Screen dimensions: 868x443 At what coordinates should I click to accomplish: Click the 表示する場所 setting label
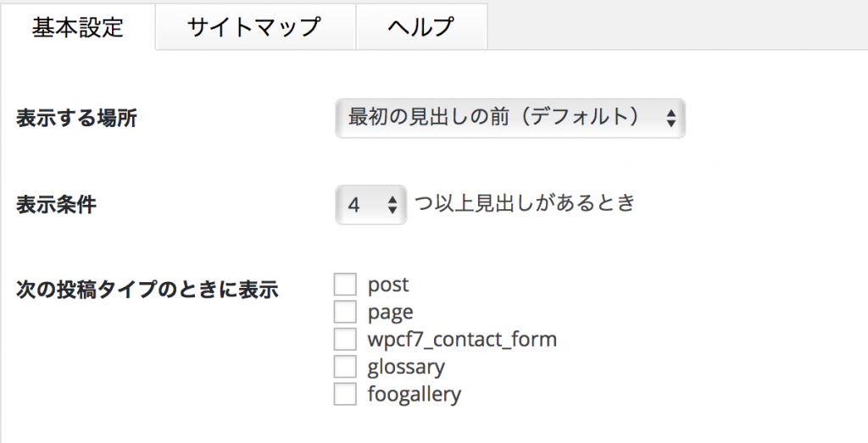click(76, 119)
